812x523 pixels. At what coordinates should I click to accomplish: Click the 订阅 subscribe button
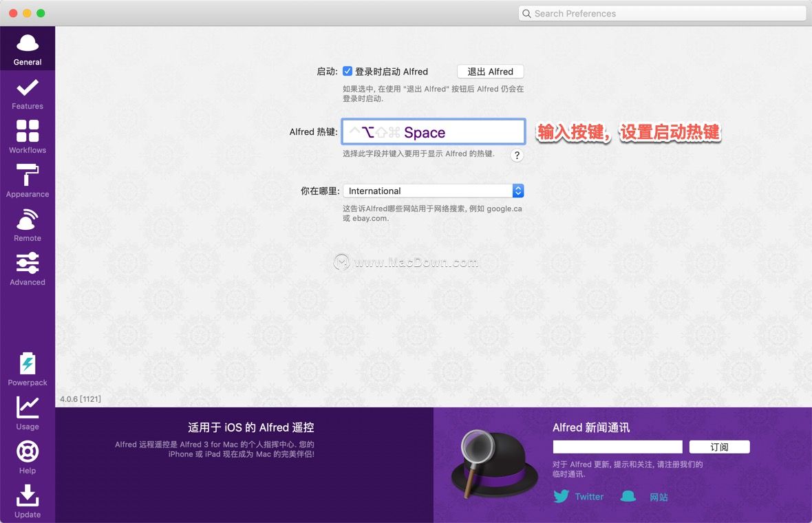[x=719, y=447]
